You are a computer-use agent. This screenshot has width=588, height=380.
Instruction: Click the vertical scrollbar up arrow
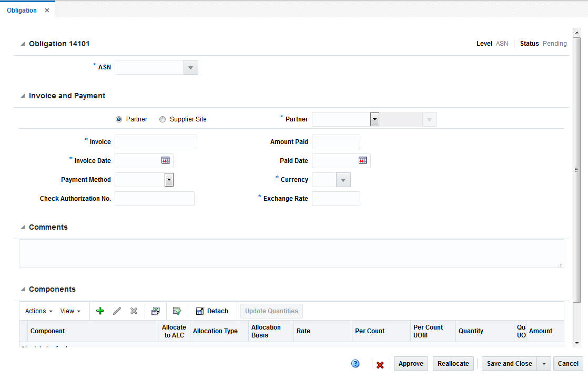click(577, 33)
